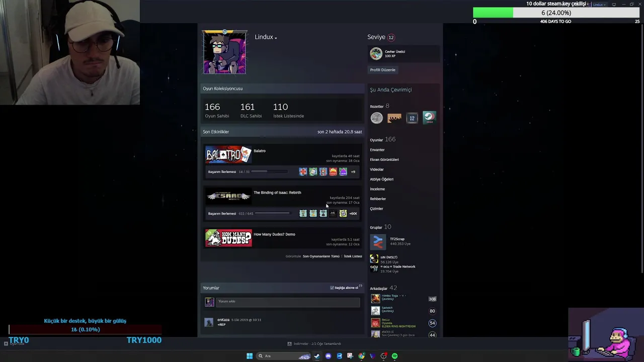
Task: Open the Lindux profile avatar image
Action: pos(224,52)
